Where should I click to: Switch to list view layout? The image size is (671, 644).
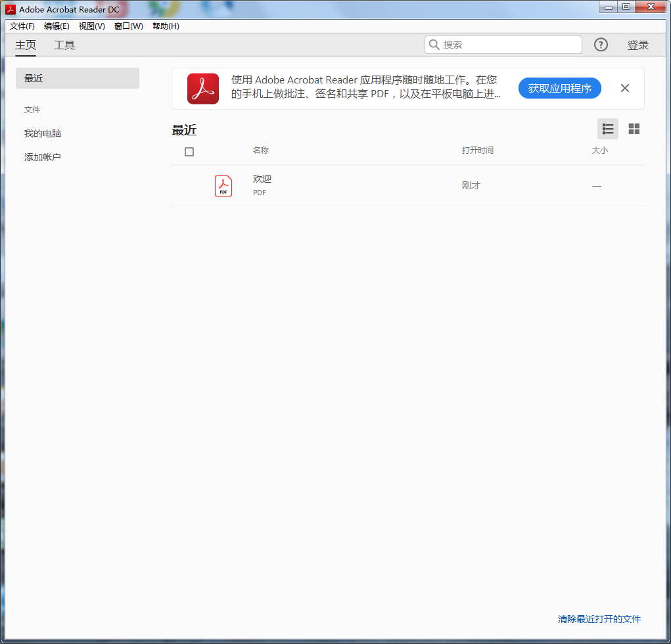click(x=608, y=129)
